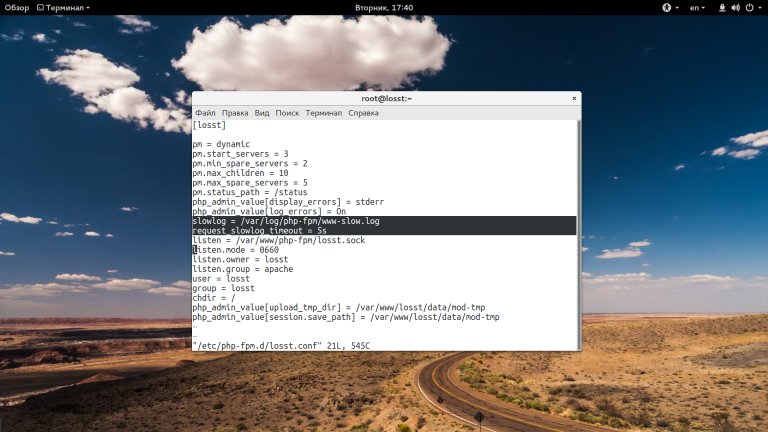Open the Вид menu
Image resolution: width=768 pixels, height=432 pixels.
(262, 113)
